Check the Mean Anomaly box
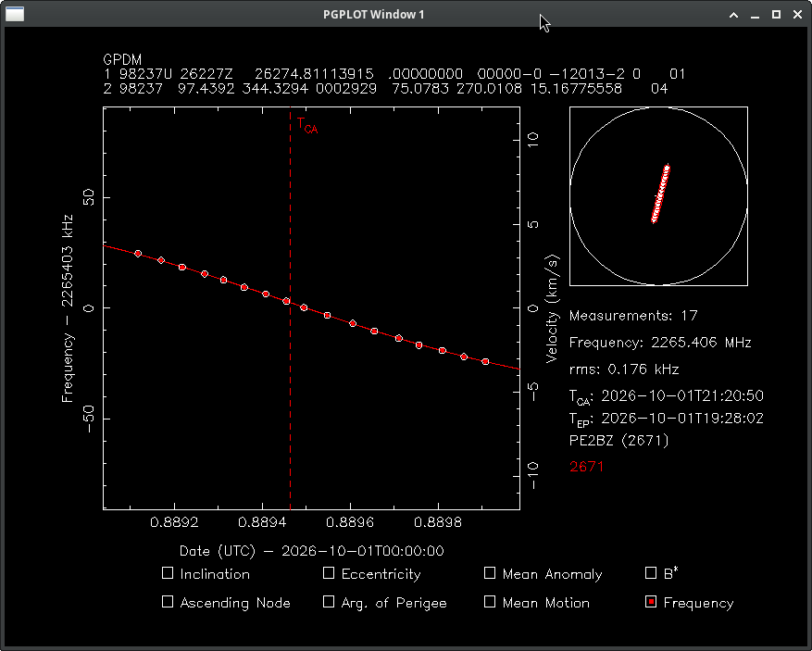 click(x=490, y=573)
